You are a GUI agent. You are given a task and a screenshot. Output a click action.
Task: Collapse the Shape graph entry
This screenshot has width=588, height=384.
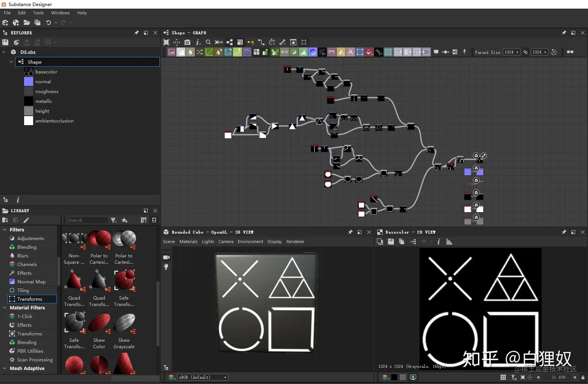[x=11, y=62]
